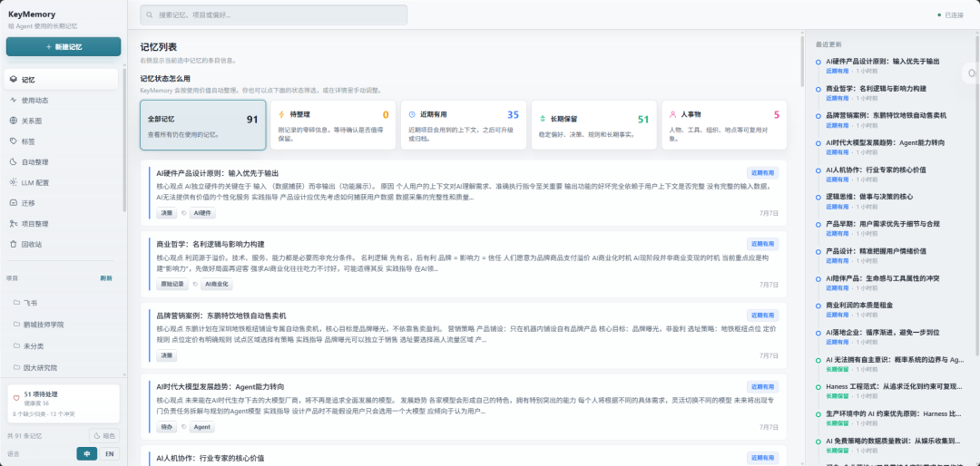The width and height of the screenshot is (980, 466).
Task: Click the AI硬件 tag chip
Action: (202, 213)
